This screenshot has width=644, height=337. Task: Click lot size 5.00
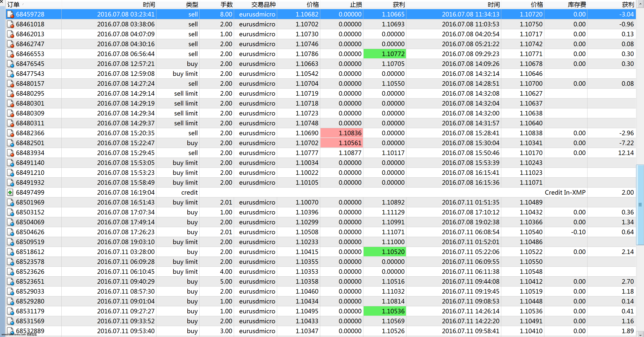click(x=226, y=282)
